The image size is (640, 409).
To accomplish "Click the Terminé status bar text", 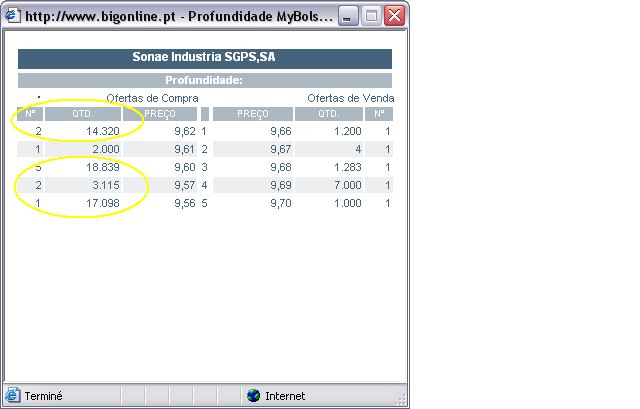I will pos(44,396).
